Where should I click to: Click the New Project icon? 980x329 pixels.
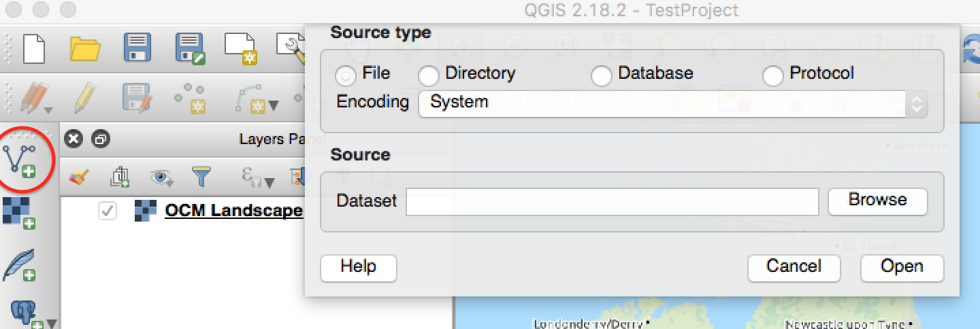(34, 49)
